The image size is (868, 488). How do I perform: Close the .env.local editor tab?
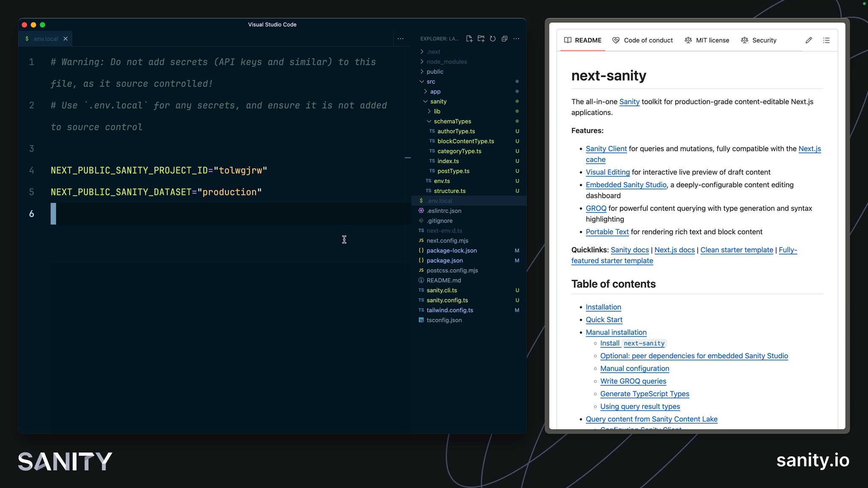(x=65, y=39)
